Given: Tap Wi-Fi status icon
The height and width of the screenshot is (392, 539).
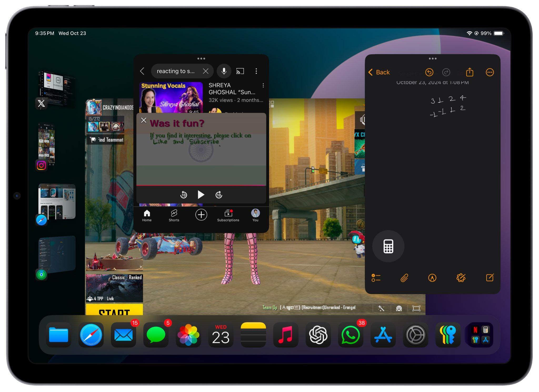Looking at the screenshot, I should pos(469,33).
